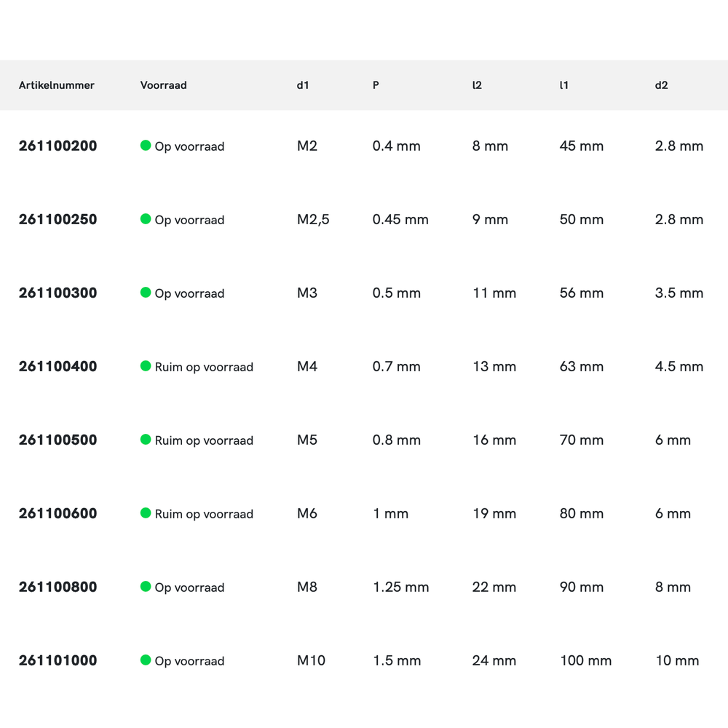Select article number 261100600
The width and height of the screenshot is (728, 728).
pyautogui.click(x=58, y=514)
